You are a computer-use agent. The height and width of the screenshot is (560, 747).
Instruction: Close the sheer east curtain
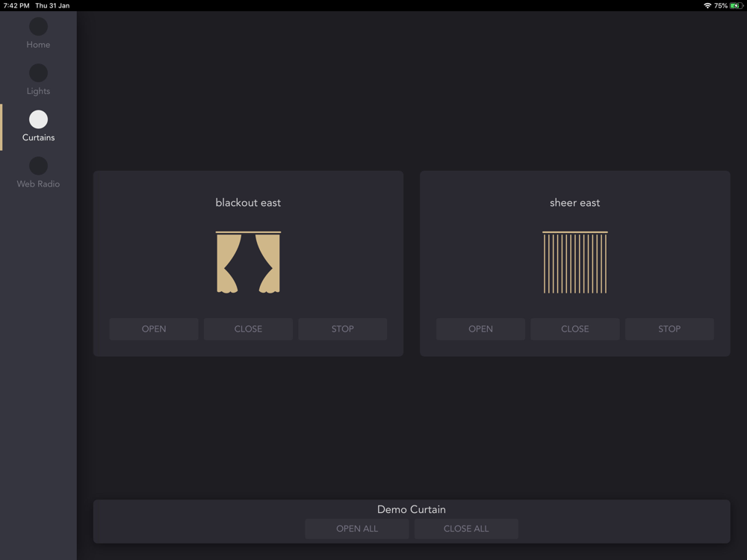575,329
